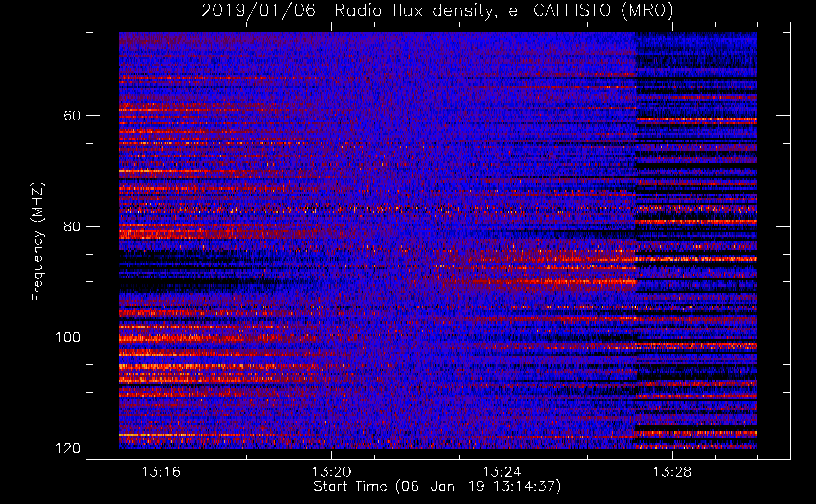Click the 13:28 time tick label
The image size is (816, 504).
672,472
